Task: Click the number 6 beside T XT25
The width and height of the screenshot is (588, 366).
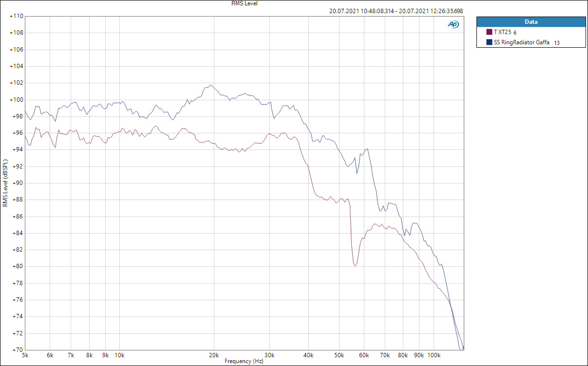Action: tap(515, 33)
